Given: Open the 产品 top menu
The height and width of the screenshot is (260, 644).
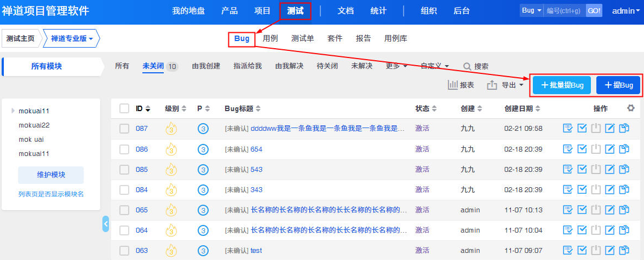Looking at the screenshot, I should pyautogui.click(x=229, y=11).
